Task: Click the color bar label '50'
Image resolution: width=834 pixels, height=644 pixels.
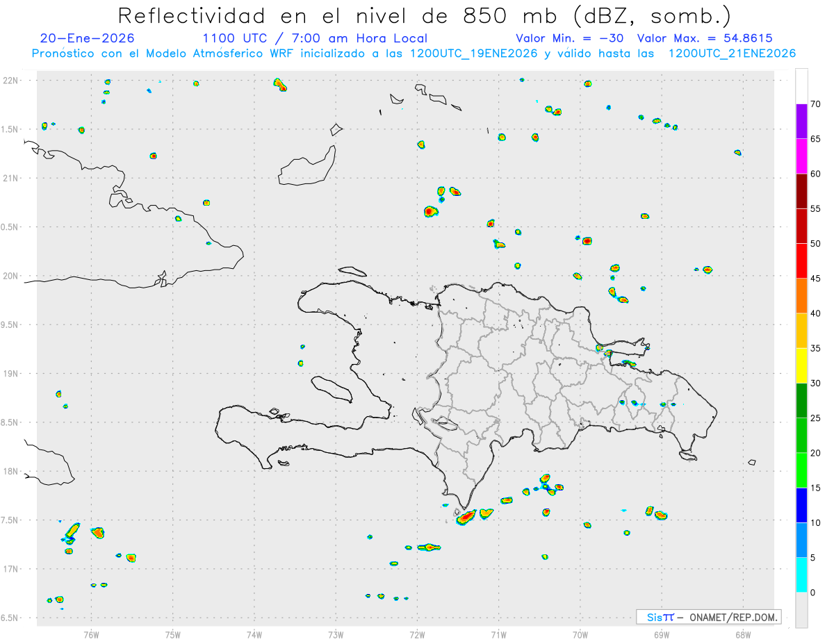Action: (x=815, y=244)
